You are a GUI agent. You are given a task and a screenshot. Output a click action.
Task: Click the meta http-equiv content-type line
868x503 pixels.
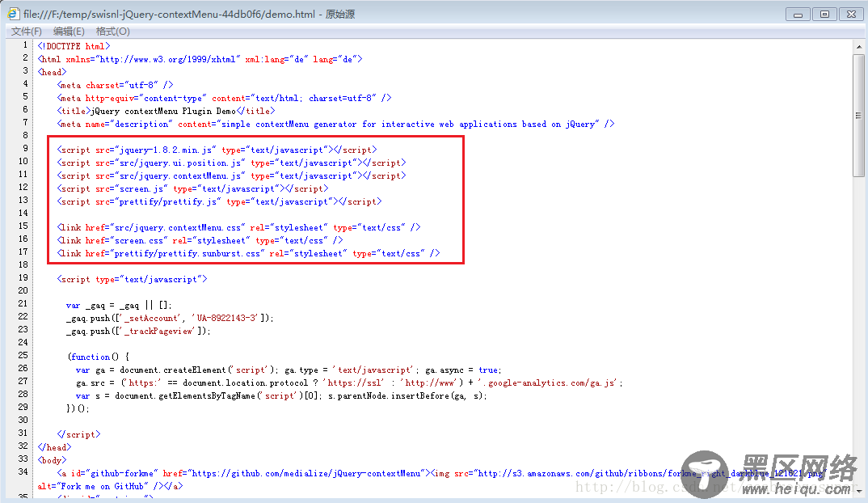tap(224, 98)
